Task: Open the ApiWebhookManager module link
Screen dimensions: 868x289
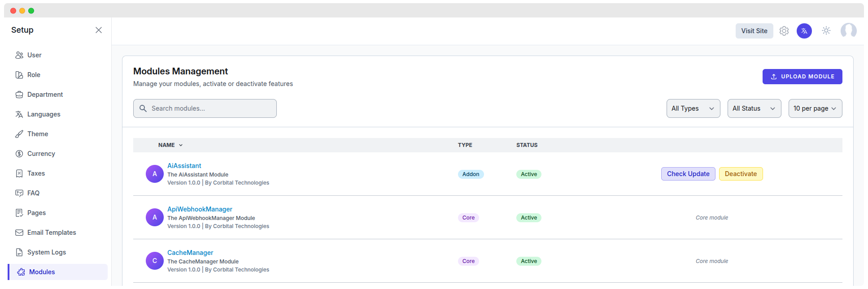Action: [x=200, y=209]
